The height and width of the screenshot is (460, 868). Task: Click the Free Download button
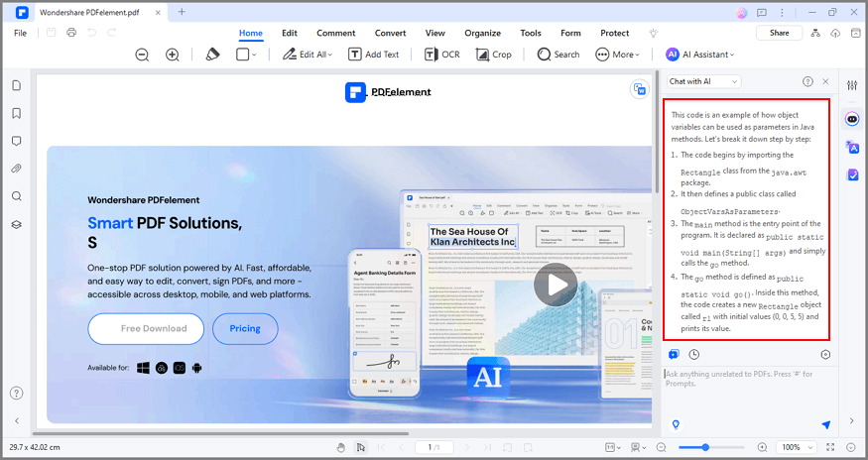(x=146, y=328)
